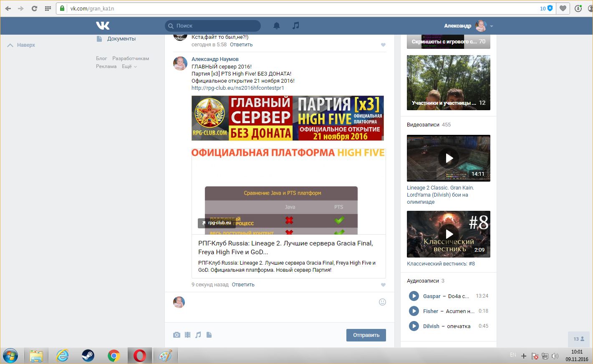593x364 pixels.
Task: Open Steam from the taskbar
Action: 88,356
